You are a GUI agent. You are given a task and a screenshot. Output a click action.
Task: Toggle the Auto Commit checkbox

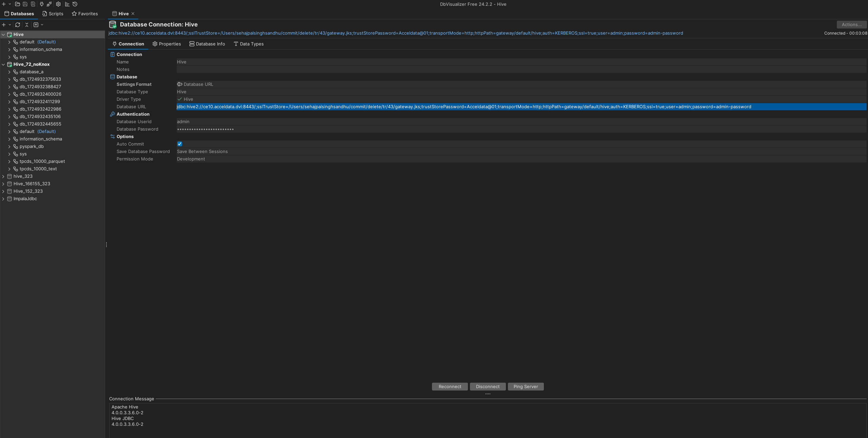180,144
